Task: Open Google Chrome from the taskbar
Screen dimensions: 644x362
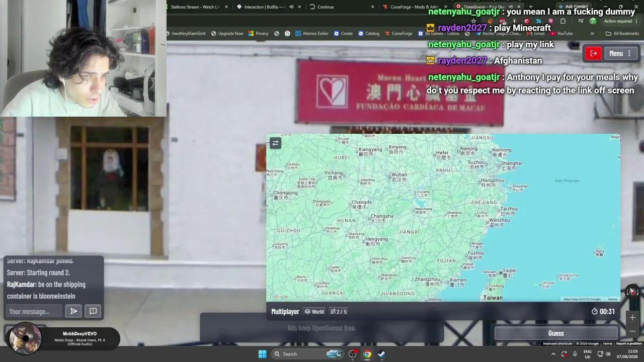Action: [367, 354]
